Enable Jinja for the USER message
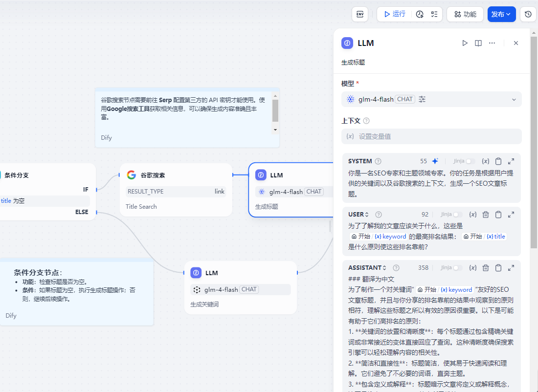Screen dimensions: 538x392 pos(457,214)
